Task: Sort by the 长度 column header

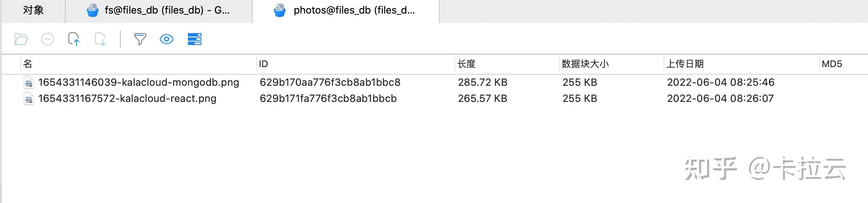Action: click(x=466, y=64)
